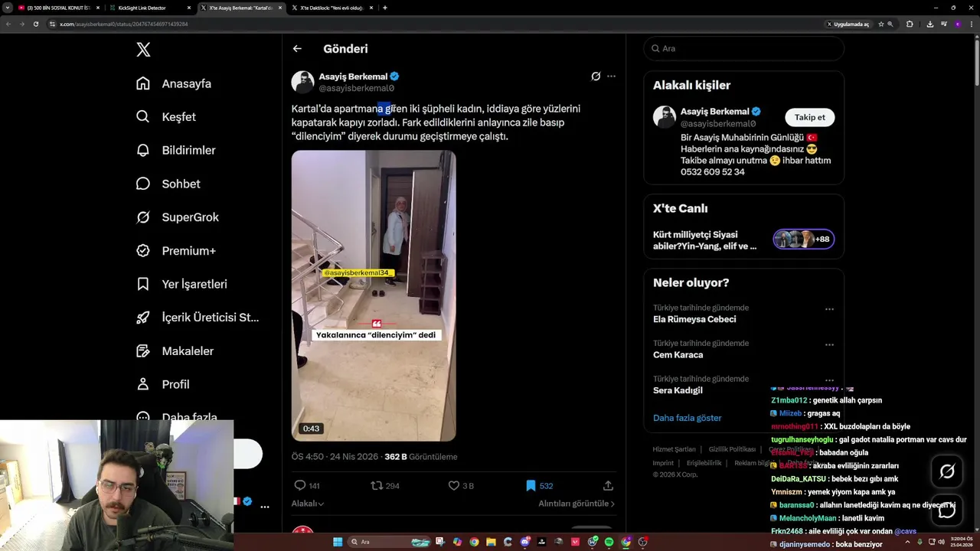Click the browser address bar URL
Viewport: 980px width, 551px height.
(124, 24)
